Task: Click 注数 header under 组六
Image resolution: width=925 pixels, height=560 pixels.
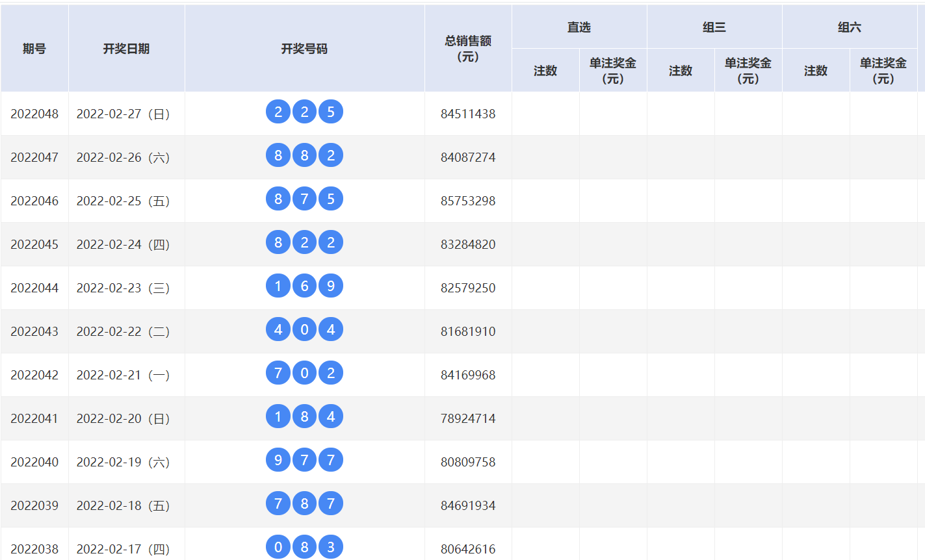Action: coord(816,70)
